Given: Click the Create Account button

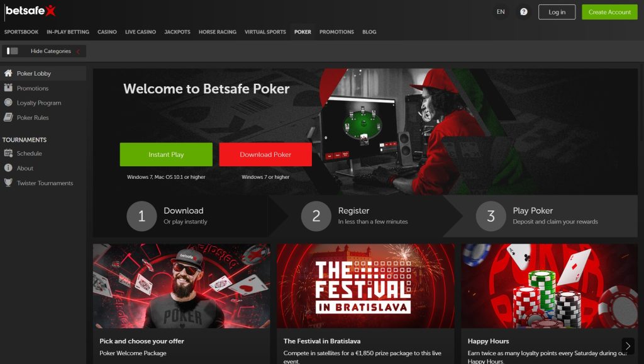Looking at the screenshot, I should tap(609, 12).
